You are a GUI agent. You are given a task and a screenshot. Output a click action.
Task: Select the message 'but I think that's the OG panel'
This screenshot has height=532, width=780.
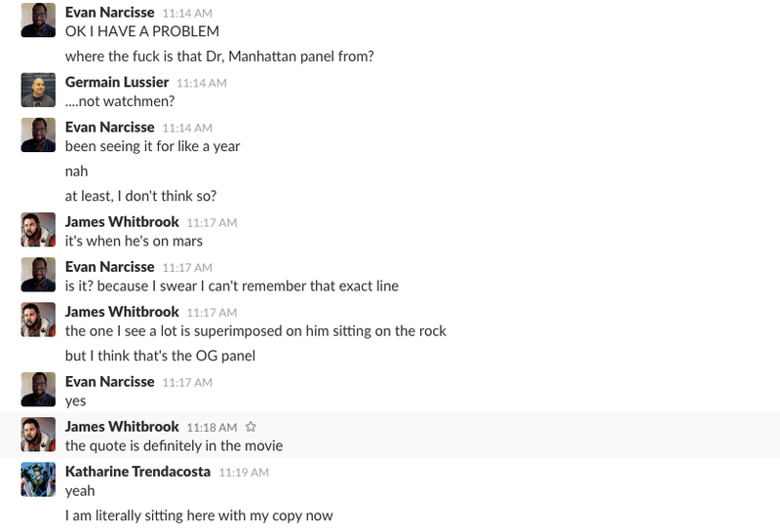160,356
